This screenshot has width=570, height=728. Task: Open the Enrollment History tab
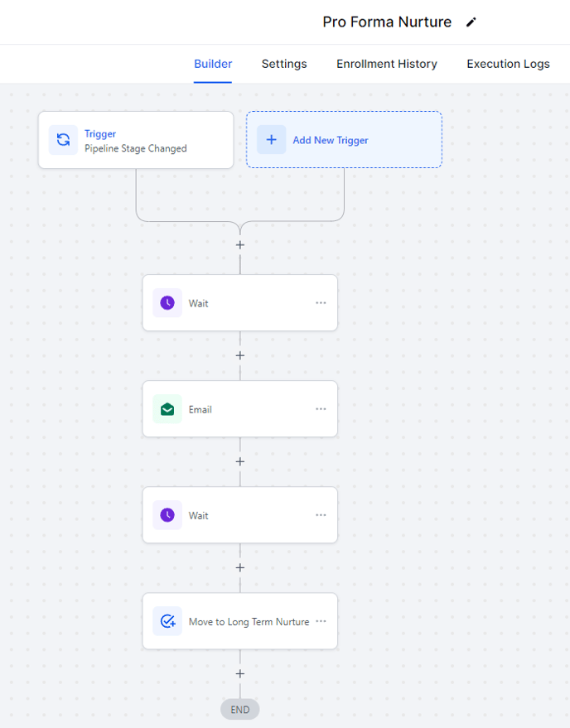pos(387,64)
